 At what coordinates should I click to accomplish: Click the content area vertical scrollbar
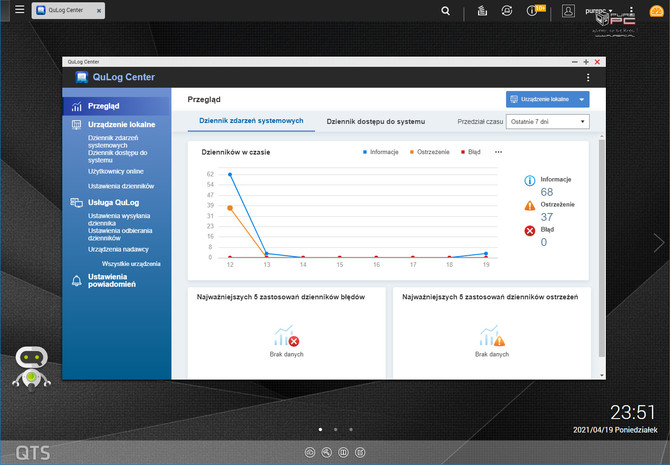pyautogui.click(x=602, y=248)
